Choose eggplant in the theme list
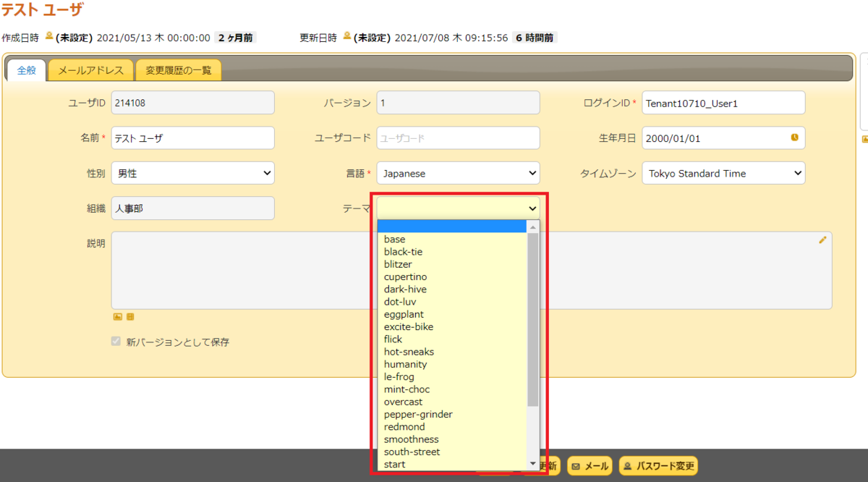Screen dimensions: 868x482 pyautogui.click(x=453, y=314)
